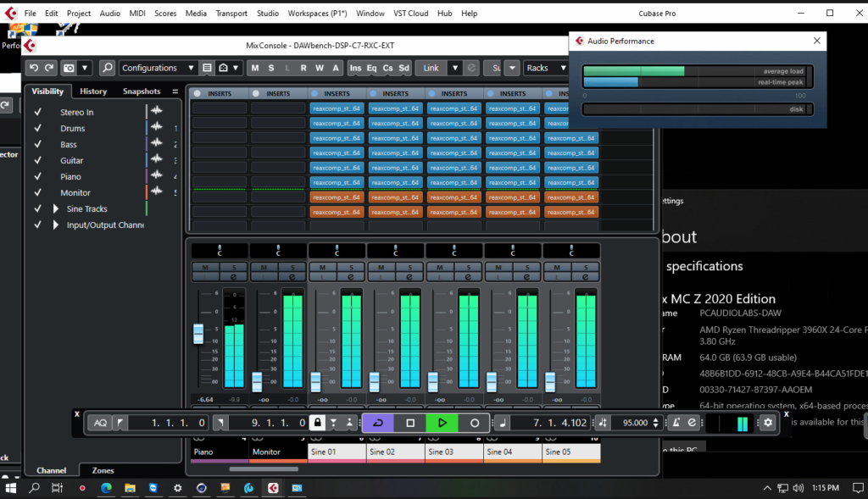Mute the Piano channel strip

tap(205, 268)
